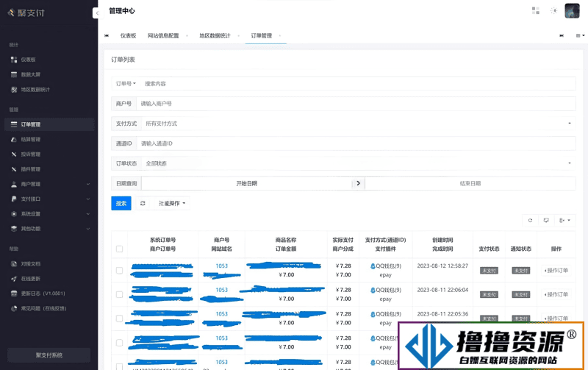
Task: Expand the 支付接口 sidebar submenu
Action: [49, 199]
